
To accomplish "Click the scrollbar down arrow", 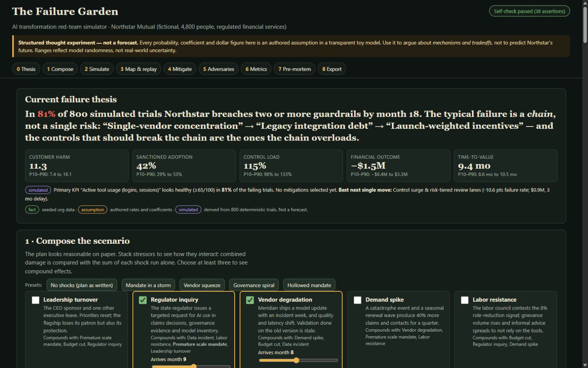I will (585, 365).
